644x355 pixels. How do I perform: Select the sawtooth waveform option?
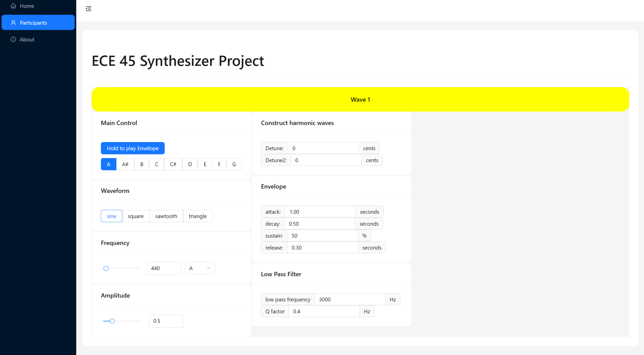(x=166, y=216)
